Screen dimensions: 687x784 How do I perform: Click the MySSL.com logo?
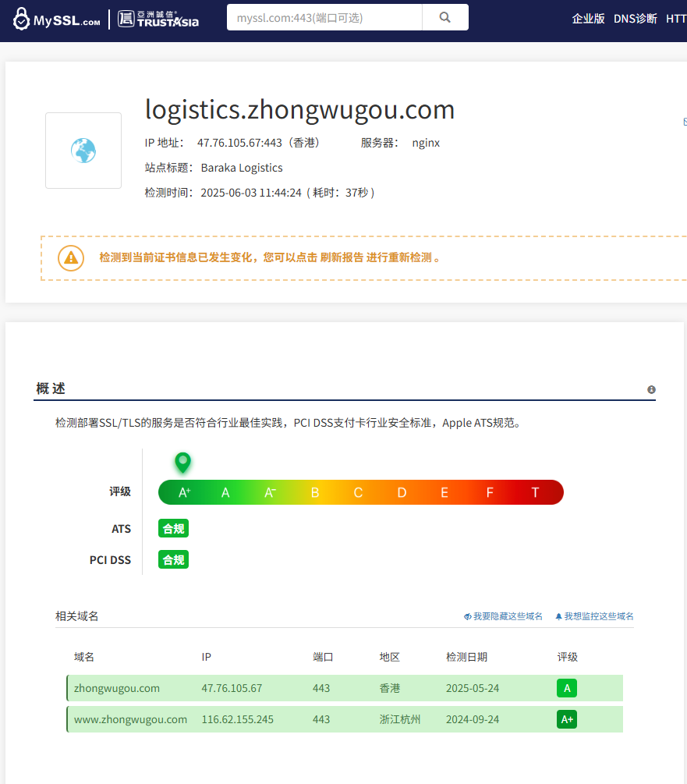tap(56, 19)
